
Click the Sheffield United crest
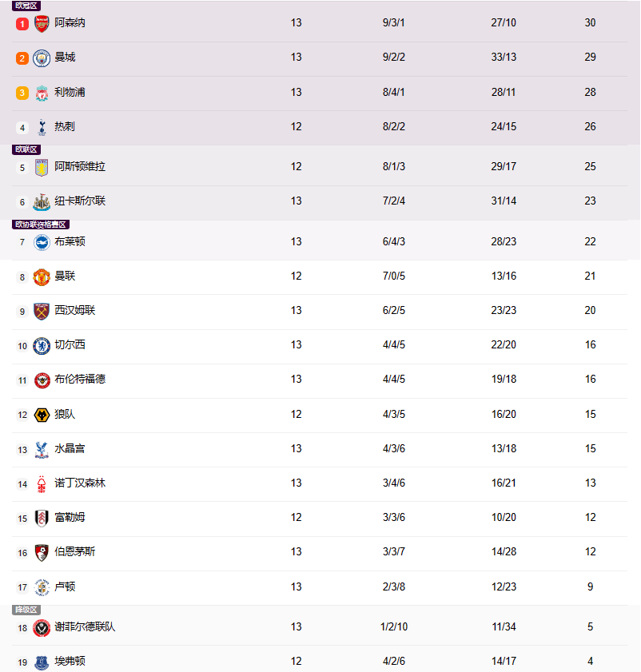click(42, 628)
